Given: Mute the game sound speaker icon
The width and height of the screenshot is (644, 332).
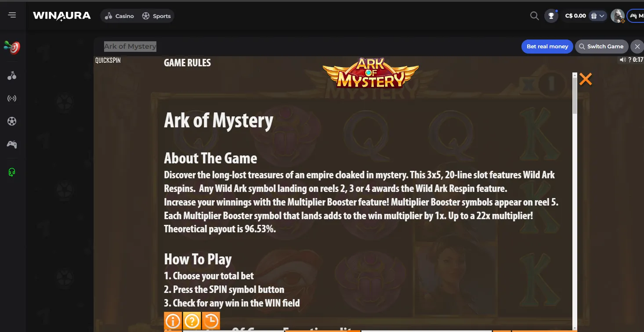Looking at the screenshot, I should (622, 60).
